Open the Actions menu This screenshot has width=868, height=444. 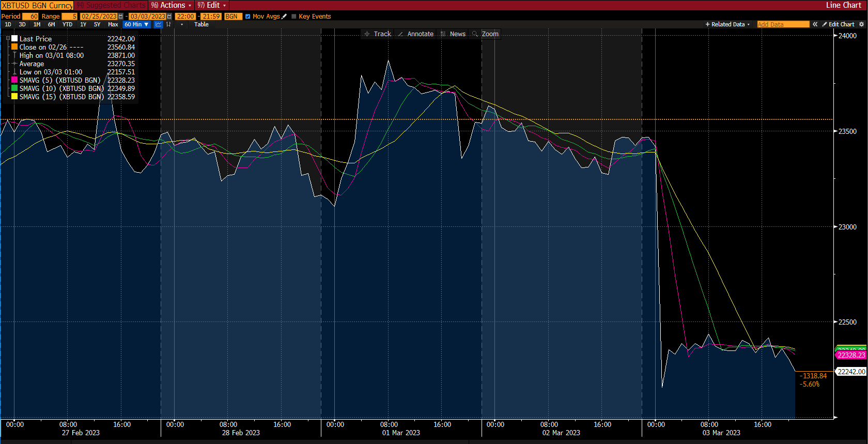click(171, 5)
